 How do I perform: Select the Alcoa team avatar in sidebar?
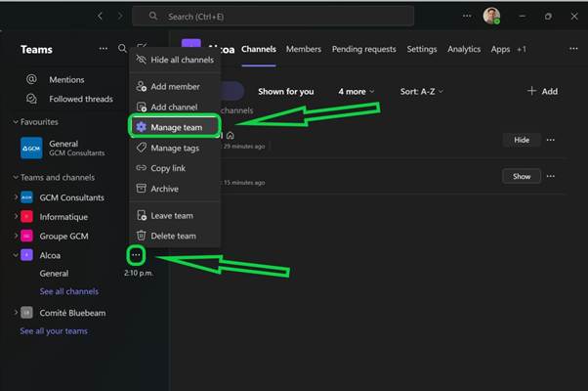[26, 255]
